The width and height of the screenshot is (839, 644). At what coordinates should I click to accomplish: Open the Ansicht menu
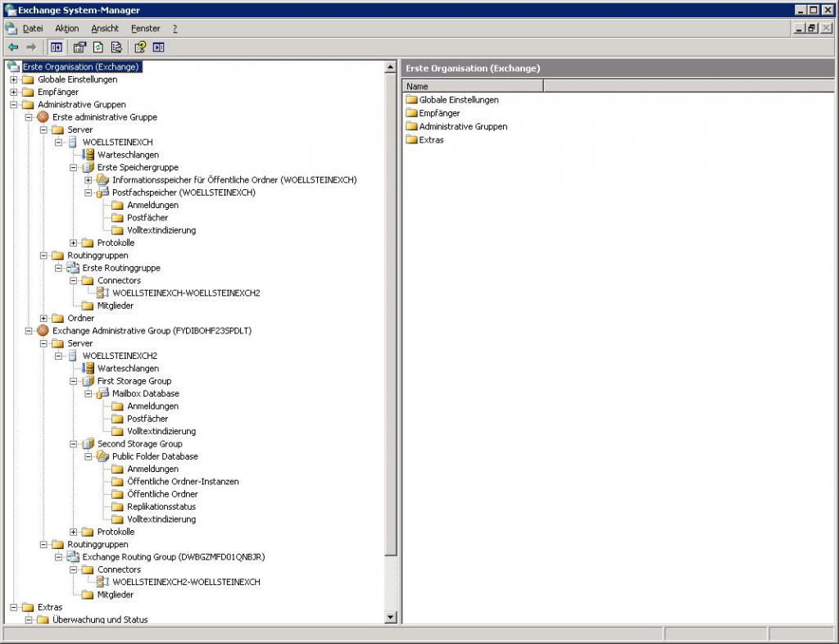(x=105, y=29)
